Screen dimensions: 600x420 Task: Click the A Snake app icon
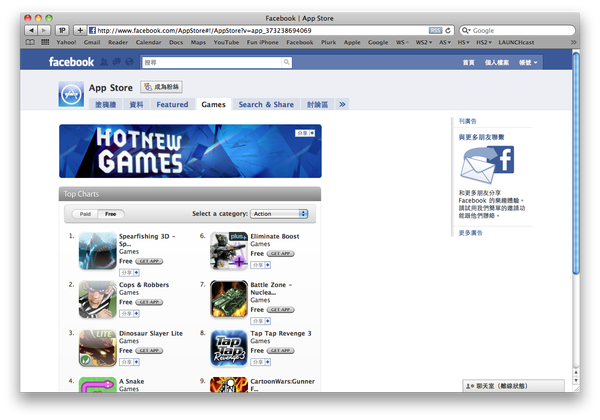98,385
